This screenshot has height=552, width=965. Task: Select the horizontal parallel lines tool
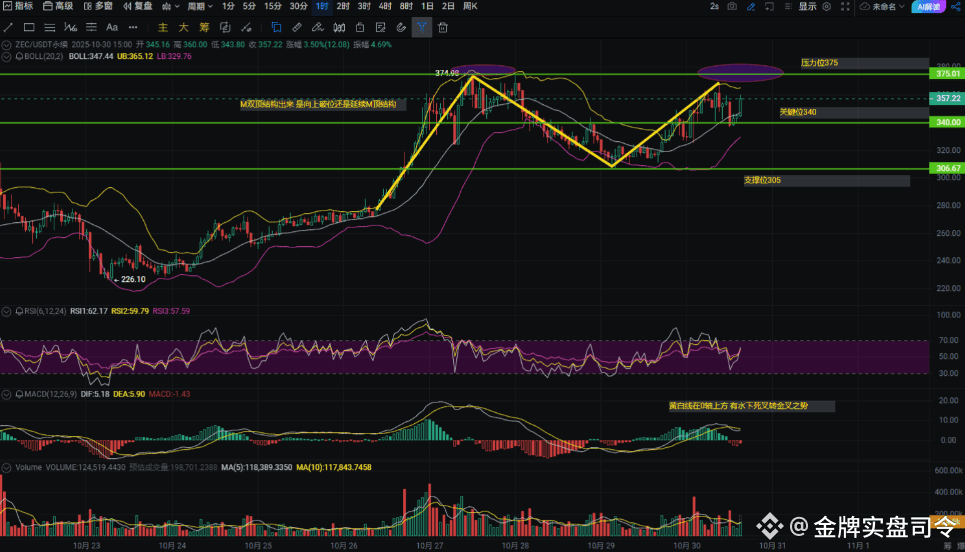(x=50, y=27)
